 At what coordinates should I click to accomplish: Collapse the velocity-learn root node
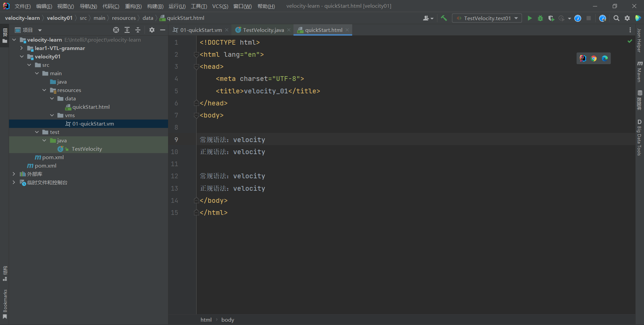pyautogui.click(x=14, y=40)
